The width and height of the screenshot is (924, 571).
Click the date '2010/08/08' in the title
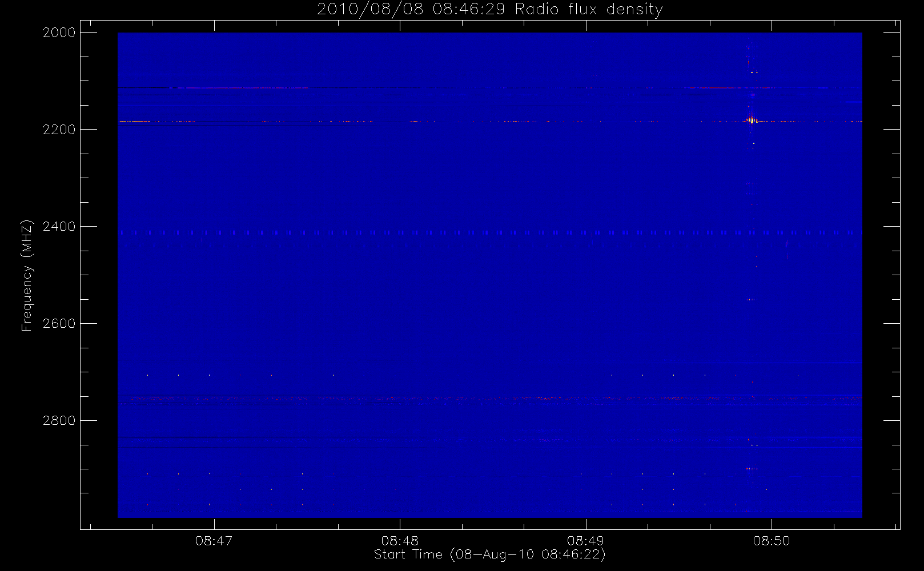tap(370, 10)
